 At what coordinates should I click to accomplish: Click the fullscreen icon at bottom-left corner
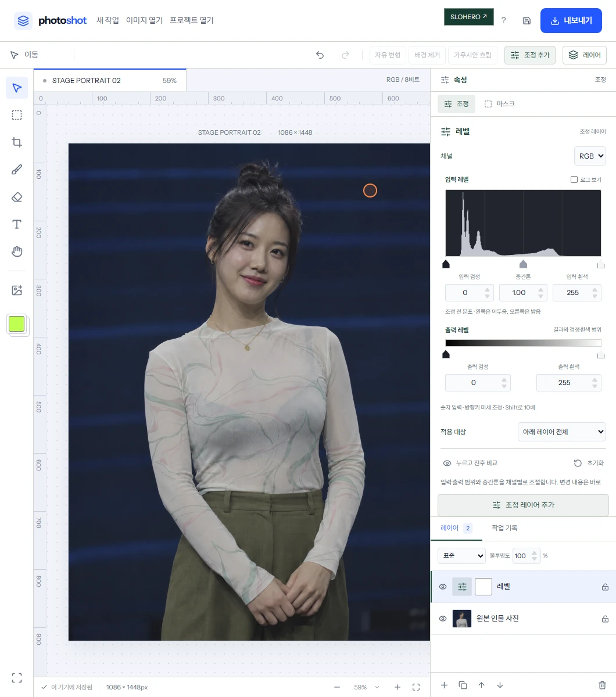pos(17,678)
